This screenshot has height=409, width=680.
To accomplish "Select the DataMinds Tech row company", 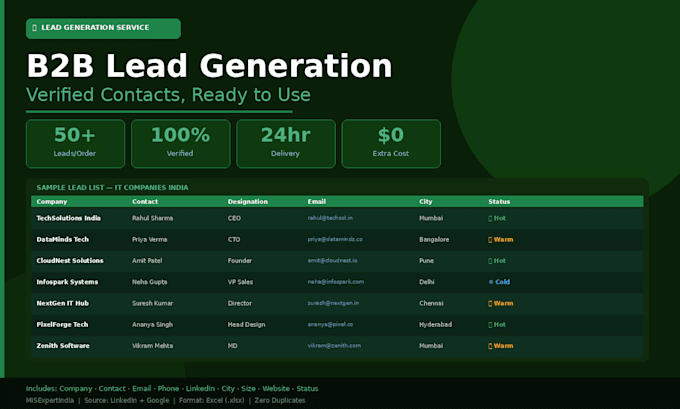I will click(62, 239).
